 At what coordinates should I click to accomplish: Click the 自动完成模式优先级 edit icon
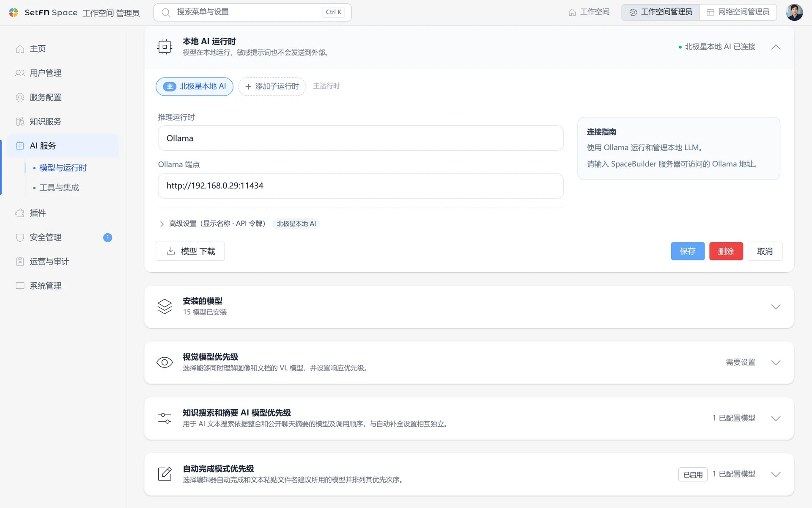click(165, 474)
